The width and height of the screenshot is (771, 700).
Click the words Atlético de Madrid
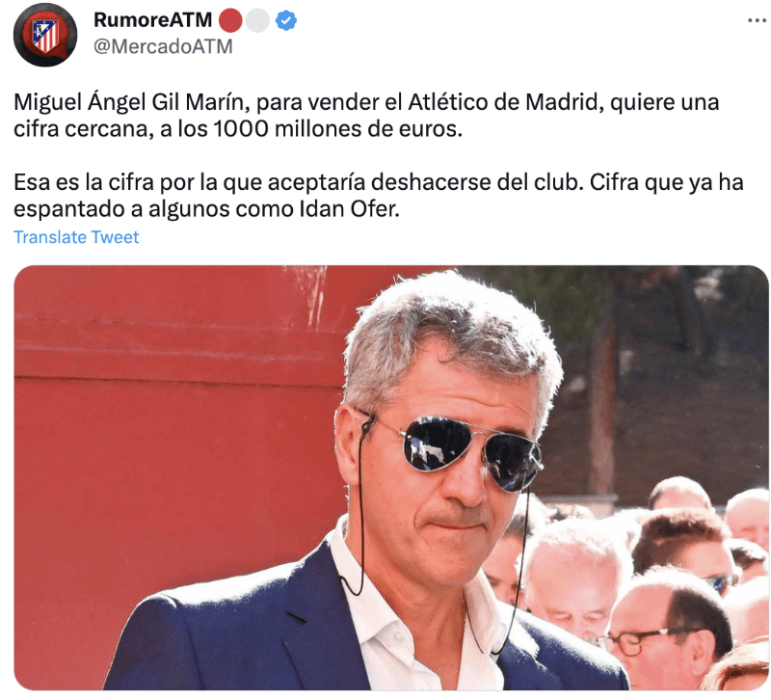point(502,102)
